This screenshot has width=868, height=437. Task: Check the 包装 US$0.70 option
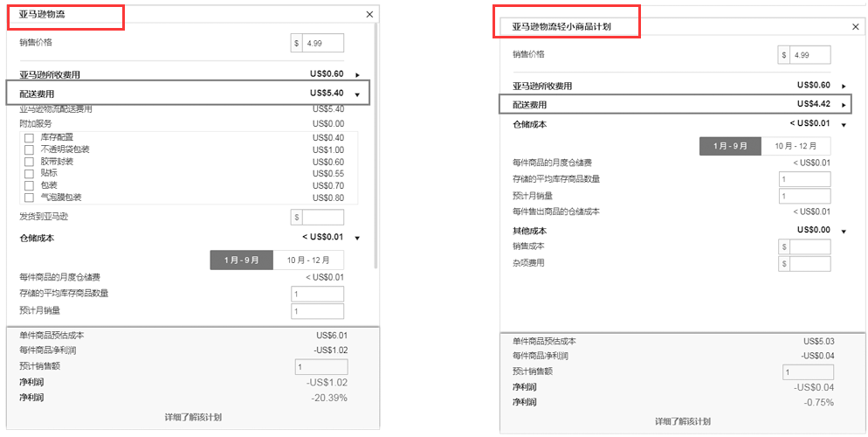click(30, 185)
